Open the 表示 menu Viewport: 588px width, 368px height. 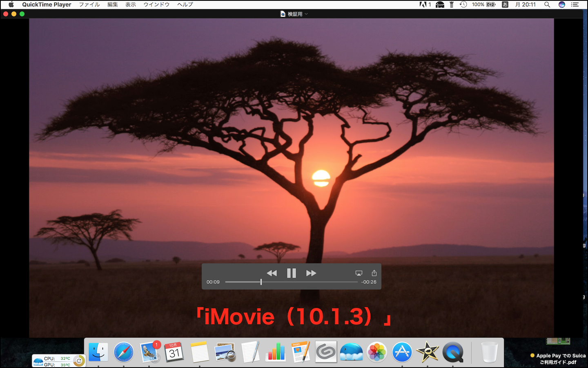pos(131,4)
